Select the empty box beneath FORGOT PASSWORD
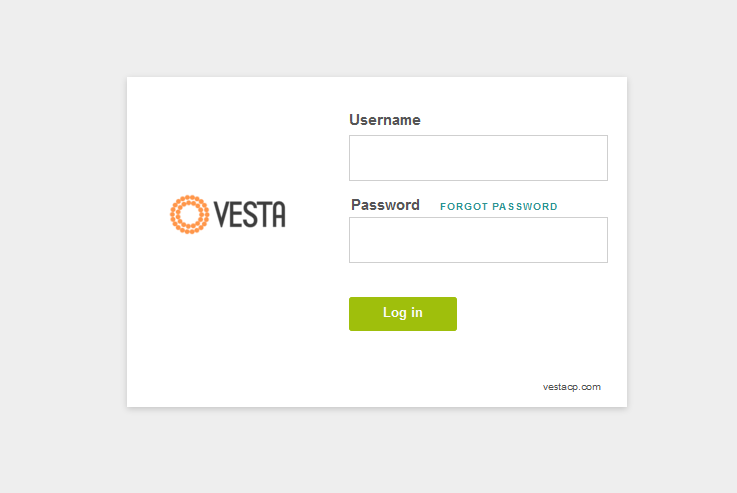 point(478,240)
